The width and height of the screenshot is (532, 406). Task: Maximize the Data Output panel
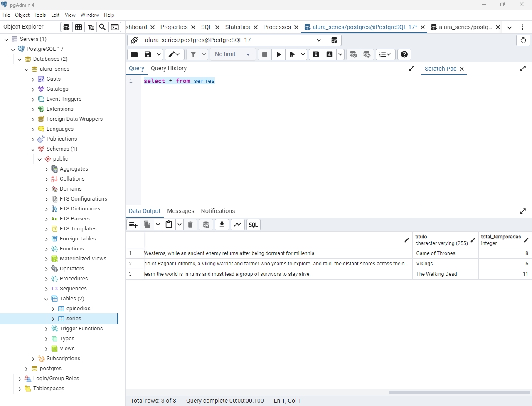pos(523,211)
